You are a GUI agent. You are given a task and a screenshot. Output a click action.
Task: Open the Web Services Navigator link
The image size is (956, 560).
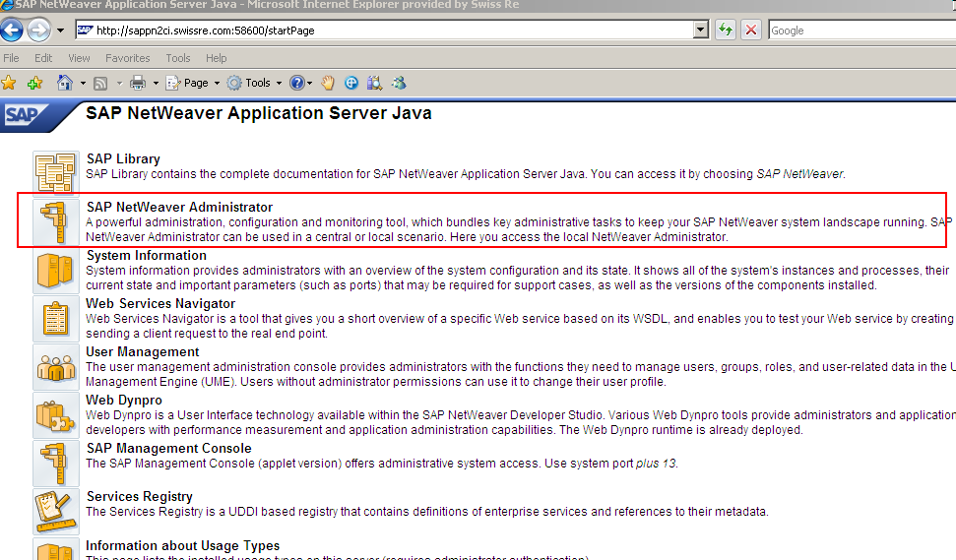(160, 303)
